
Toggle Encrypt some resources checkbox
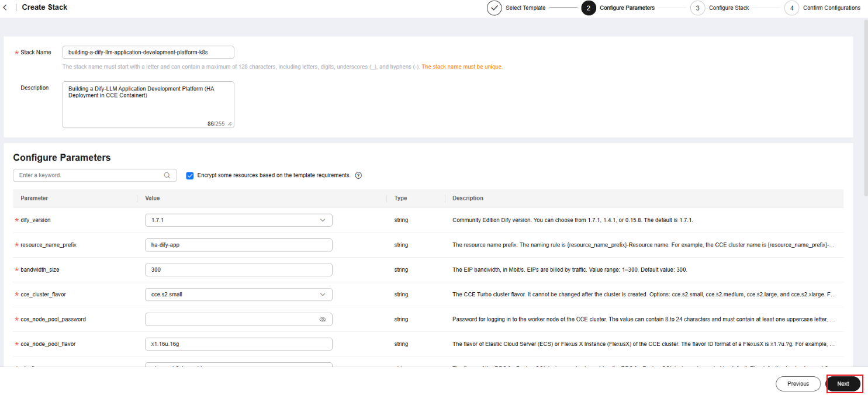(x=189, y=175)
